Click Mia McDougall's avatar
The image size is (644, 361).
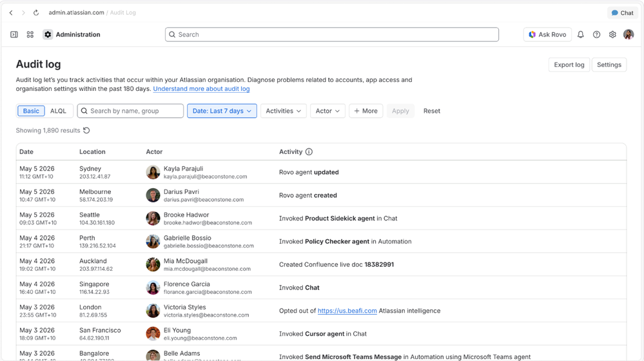(x=153, y=264)
